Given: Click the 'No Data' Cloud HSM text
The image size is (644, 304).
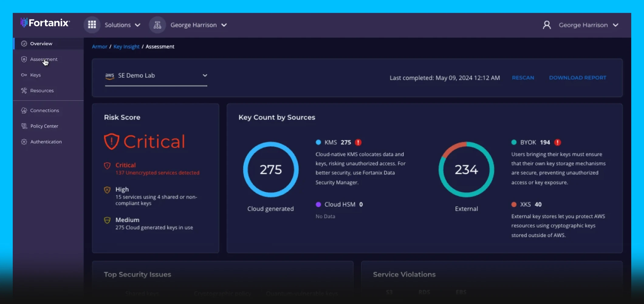Looking at the screenshot, I should 325,216.
